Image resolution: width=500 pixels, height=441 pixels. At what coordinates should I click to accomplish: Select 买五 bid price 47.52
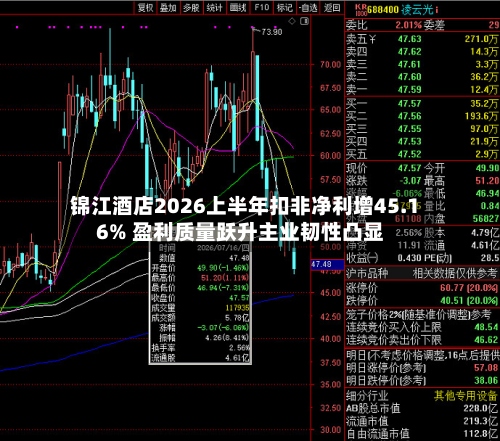[x=410, y=154]
